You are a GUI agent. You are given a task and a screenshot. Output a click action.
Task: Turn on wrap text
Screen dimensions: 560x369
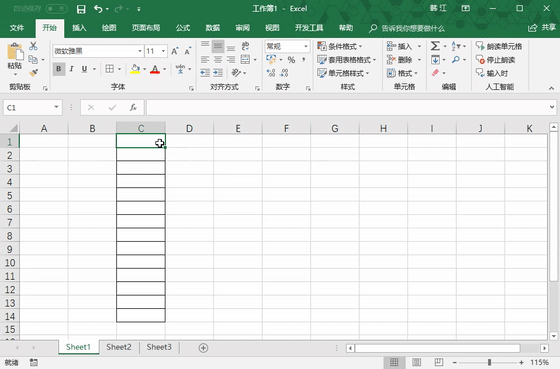[245, 46]
